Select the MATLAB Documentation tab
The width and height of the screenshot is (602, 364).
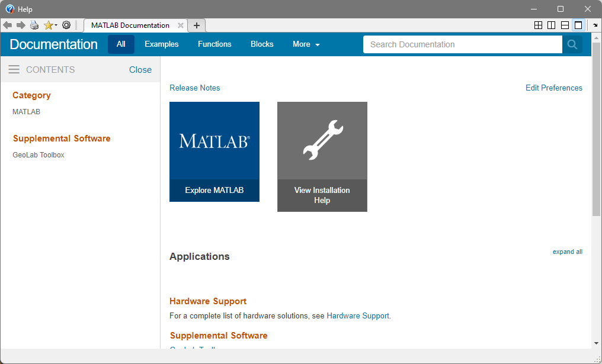click(x=130, y=25)
